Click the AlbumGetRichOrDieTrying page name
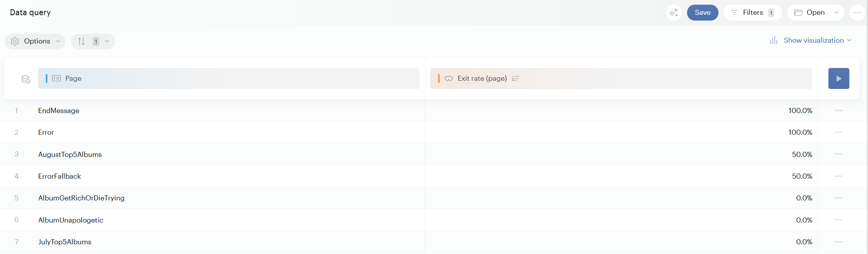The image size is (868, 254). tap(81, 198)
